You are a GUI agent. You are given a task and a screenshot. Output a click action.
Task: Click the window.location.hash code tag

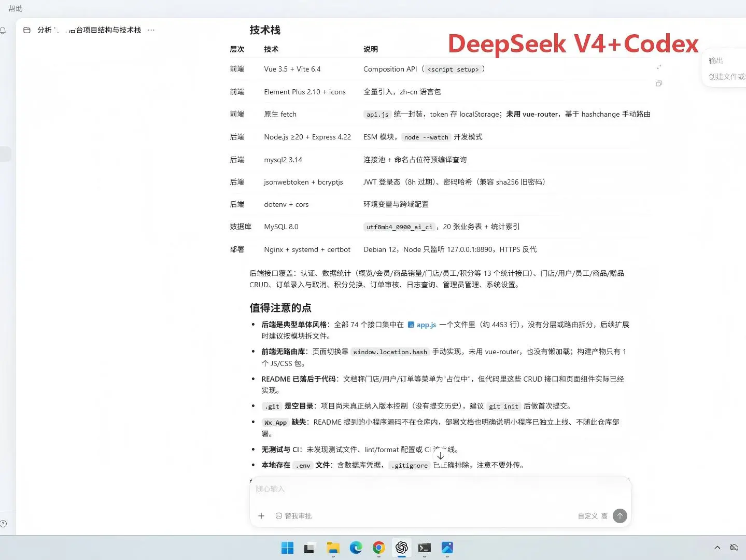[x=390, y=352]
